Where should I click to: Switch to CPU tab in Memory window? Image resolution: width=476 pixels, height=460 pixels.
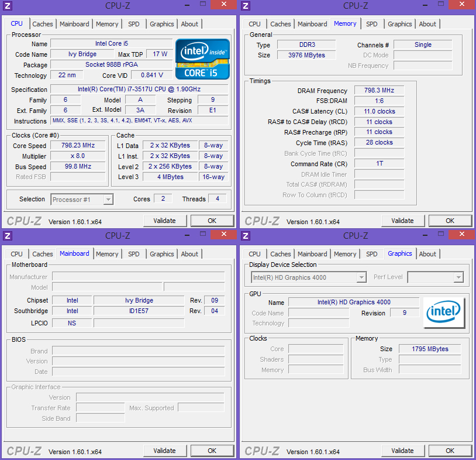point(254,24)
